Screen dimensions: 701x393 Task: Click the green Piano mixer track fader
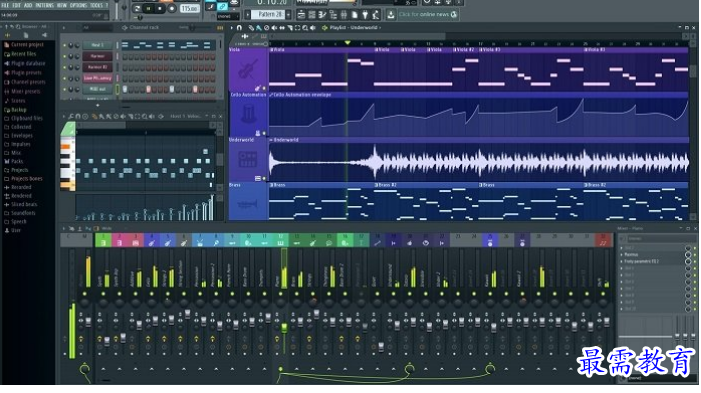(x=284, y=328)
